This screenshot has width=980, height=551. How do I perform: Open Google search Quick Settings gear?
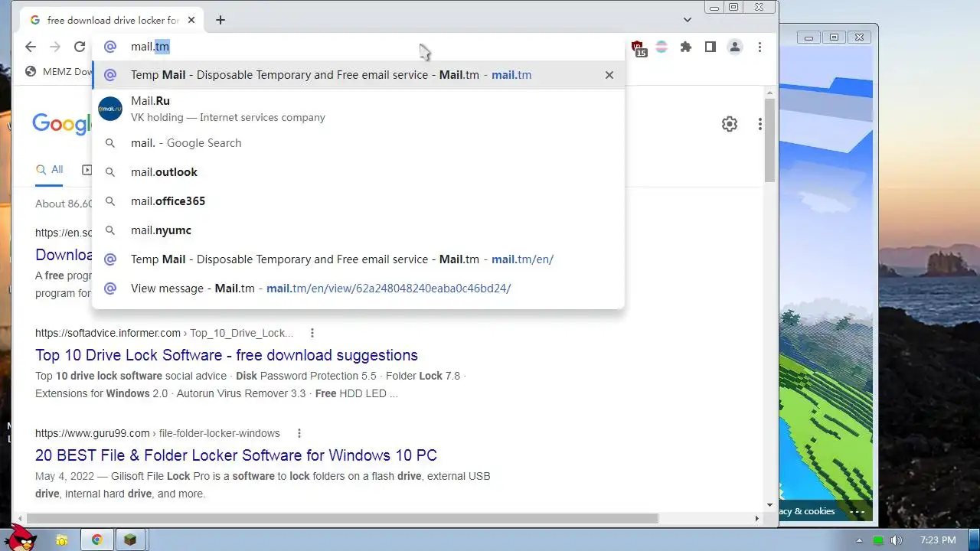(x=730, y=124)
